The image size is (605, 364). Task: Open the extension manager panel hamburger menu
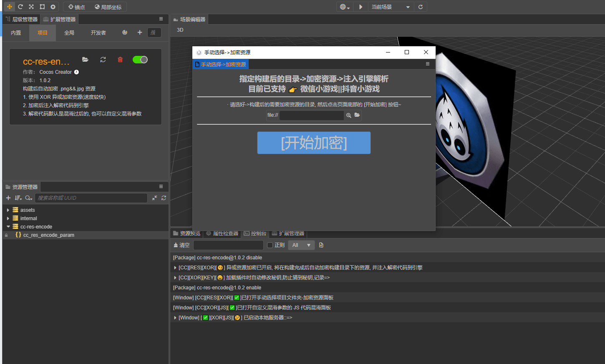point(161,19)
